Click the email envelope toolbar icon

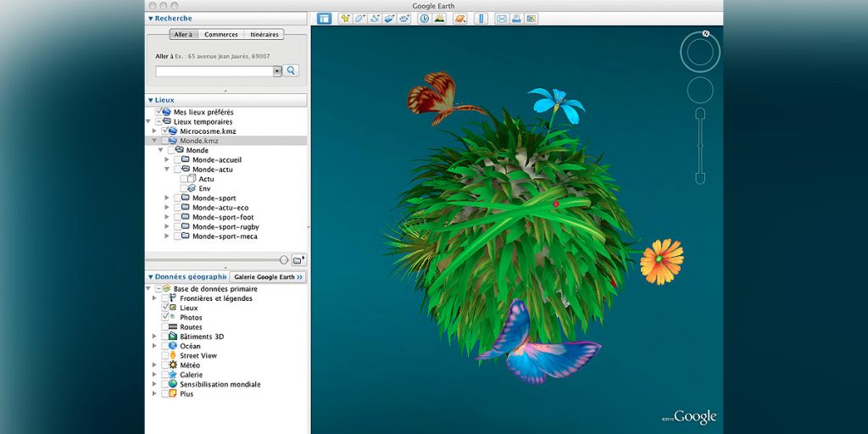click(502, 19)
